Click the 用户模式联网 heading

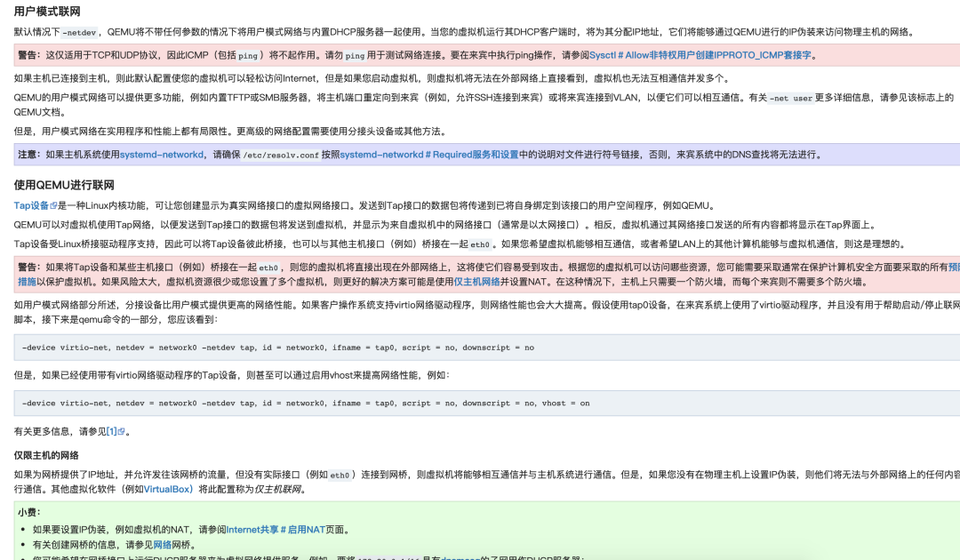[x=47, y=12]
